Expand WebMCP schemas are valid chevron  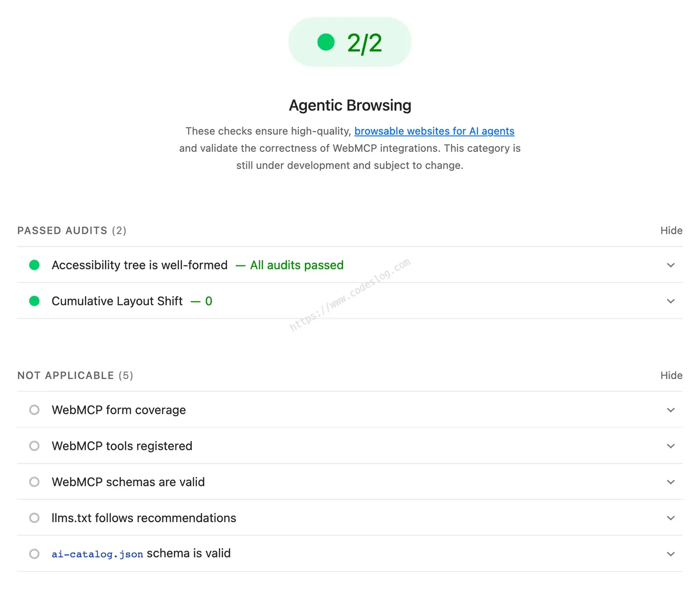[x=671, y=482]
